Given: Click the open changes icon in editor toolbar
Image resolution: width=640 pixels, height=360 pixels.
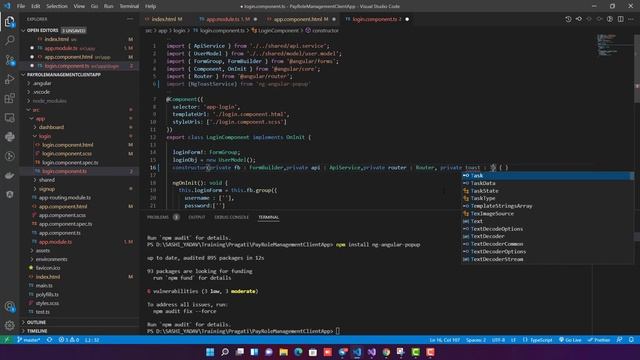Looking at the screenshot, I should (x=579, y=19).
